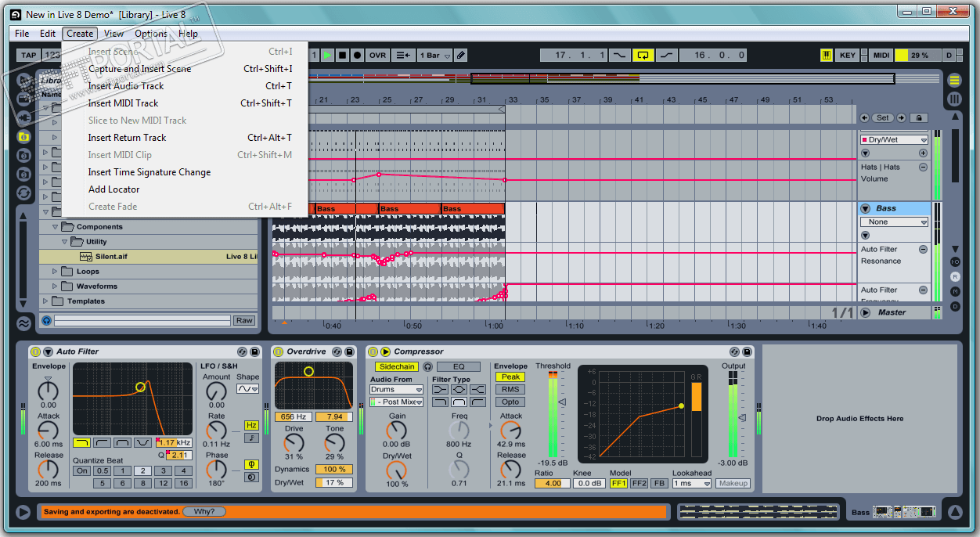Disable the Overdrive device activator

tap(279, 352)
